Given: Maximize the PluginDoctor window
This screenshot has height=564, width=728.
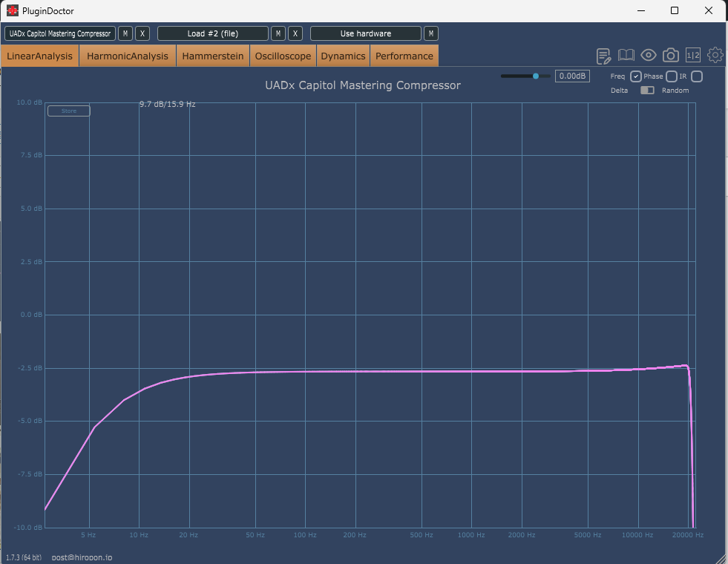Looking at the screenshot, I should (x=675, y=10).
